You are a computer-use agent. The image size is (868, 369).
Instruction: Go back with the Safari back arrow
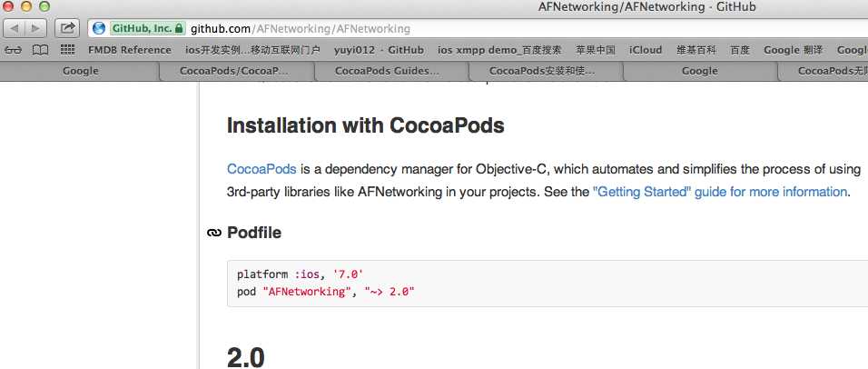point(15,27)
